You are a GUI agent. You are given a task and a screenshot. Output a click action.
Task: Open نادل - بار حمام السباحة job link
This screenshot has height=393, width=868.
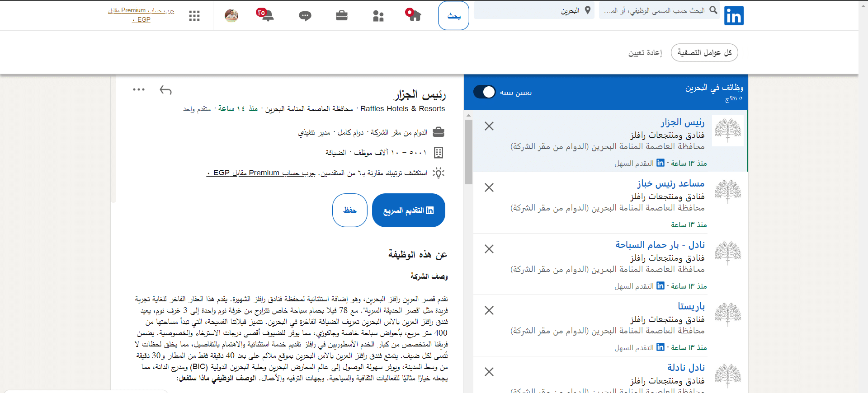[660, 245]
